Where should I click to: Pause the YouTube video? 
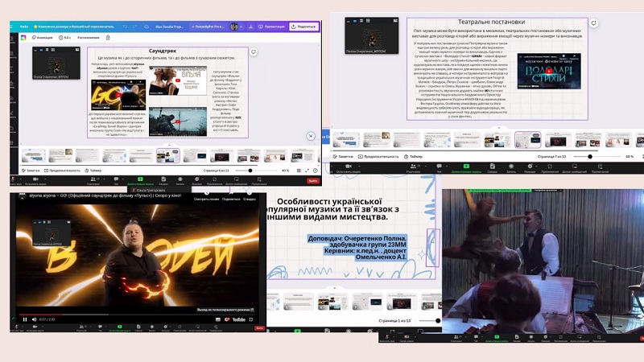coord(25,319)
